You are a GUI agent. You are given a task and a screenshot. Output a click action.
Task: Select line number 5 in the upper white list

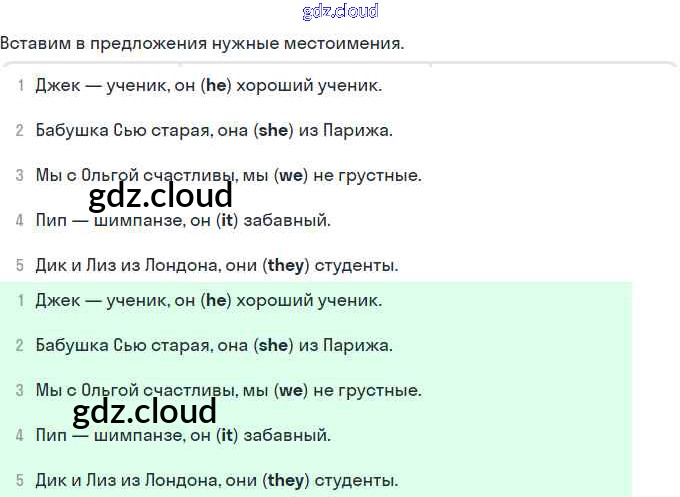click(x=20, y=266)
